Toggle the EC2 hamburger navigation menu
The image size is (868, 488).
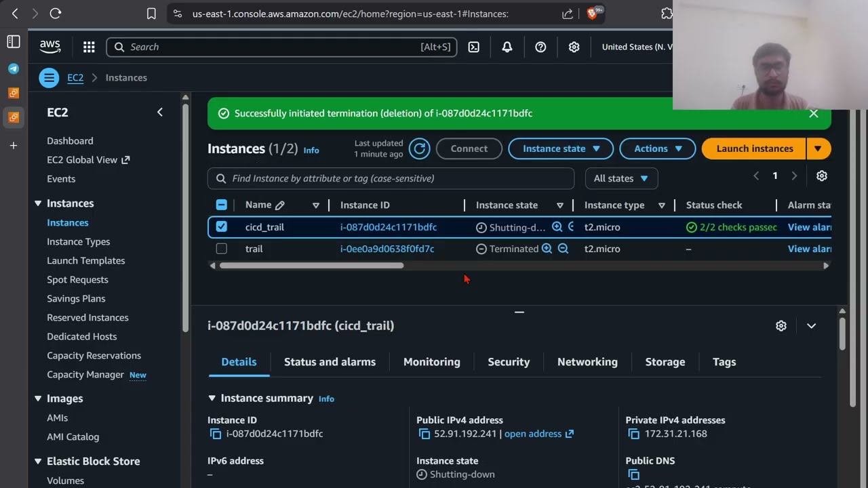[49, 78]
